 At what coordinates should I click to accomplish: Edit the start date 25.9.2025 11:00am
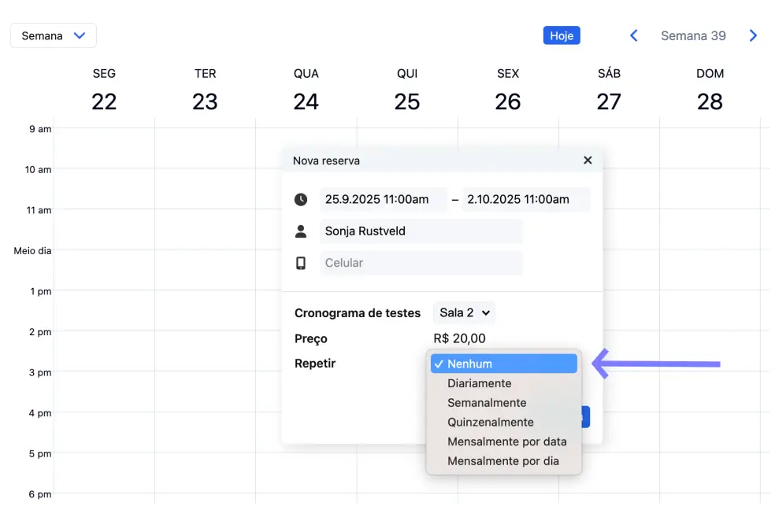point(382,200)
